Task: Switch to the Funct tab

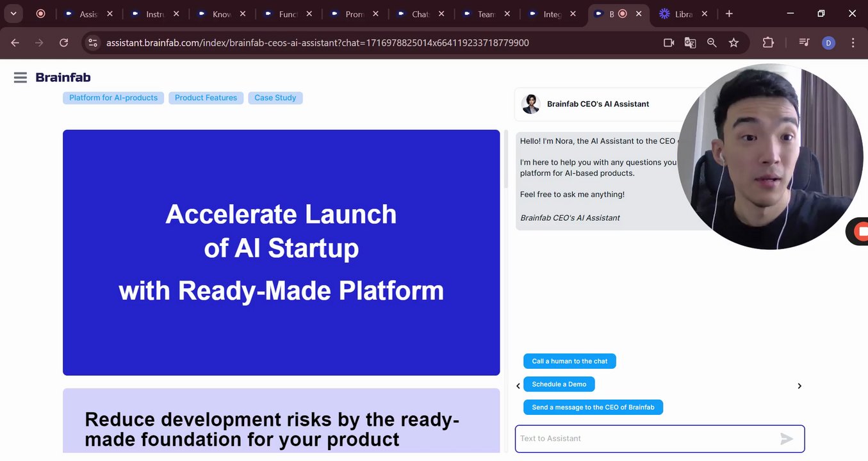Action: click(288, 14)
